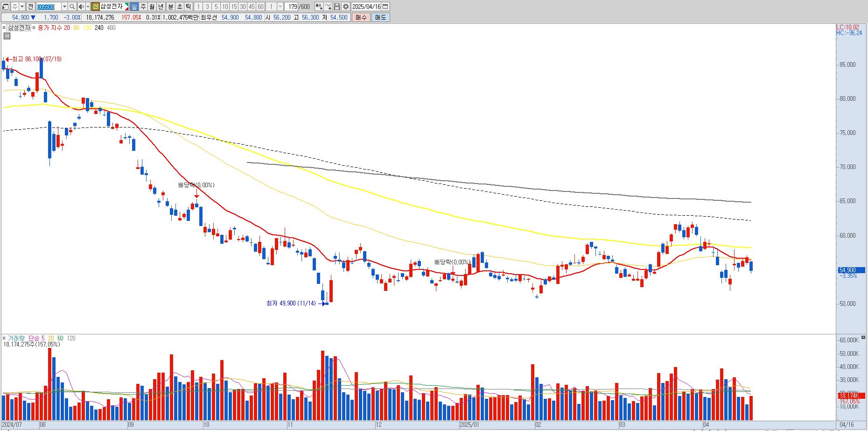The image size is (868, 431).
Task: Select the 3 interval button
Action: (207, 7)
